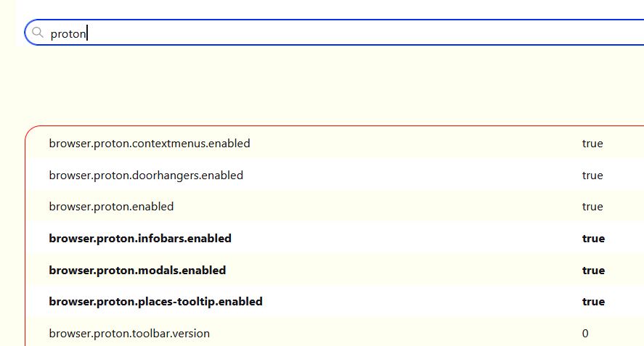Select the bold browser.proton.infobars.enabled preference name
Screen dimensions: 644x346
(x=140, y=238)
